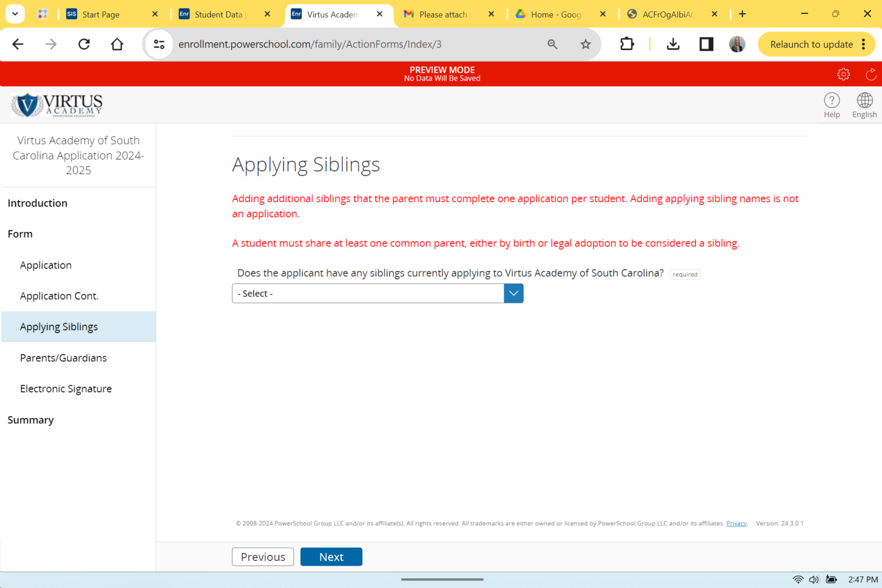Open the browser downloads icon
The image size is (882, 588).
[673, 44]
